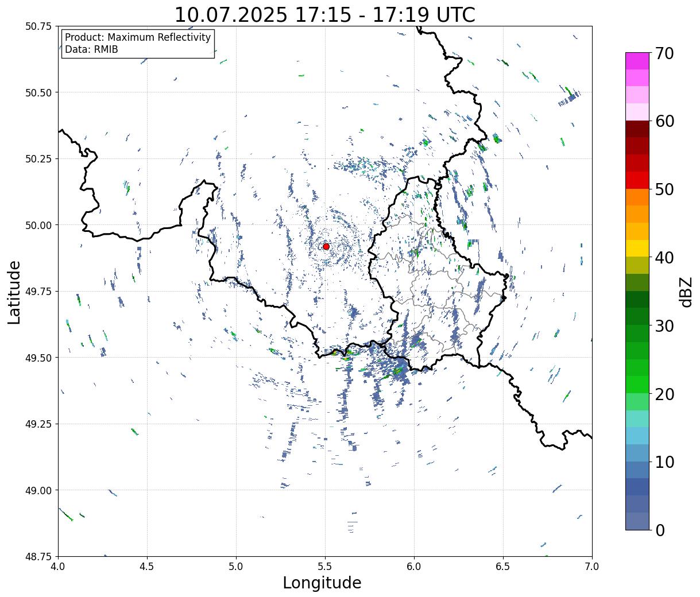This screenshot has height=597, width=700.
Task: Click the 50.25 latitude tick label
Action: 38,159
